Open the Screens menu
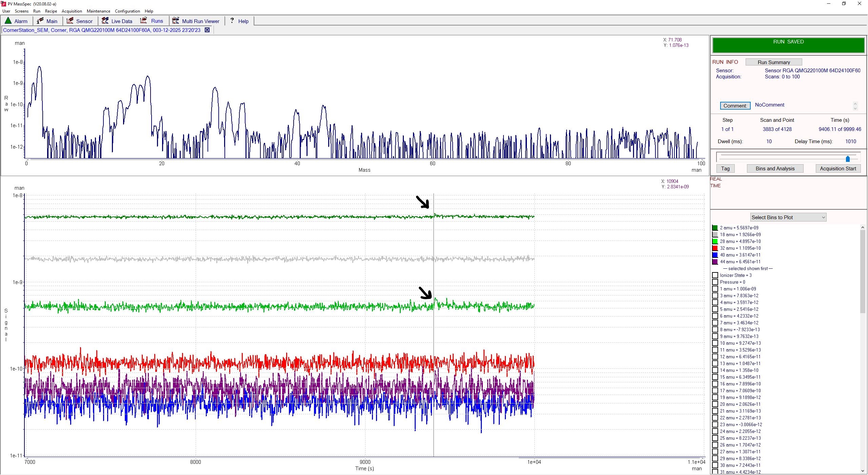The height and width of the screenshot is (475, 868). (22, 11)
